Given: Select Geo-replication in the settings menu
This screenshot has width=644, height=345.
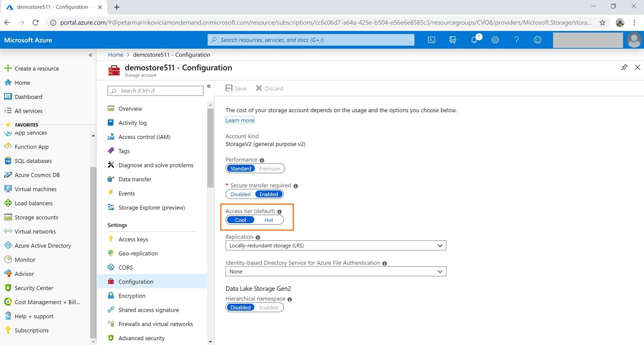Looking at the screenshot, I should [137, 253].
